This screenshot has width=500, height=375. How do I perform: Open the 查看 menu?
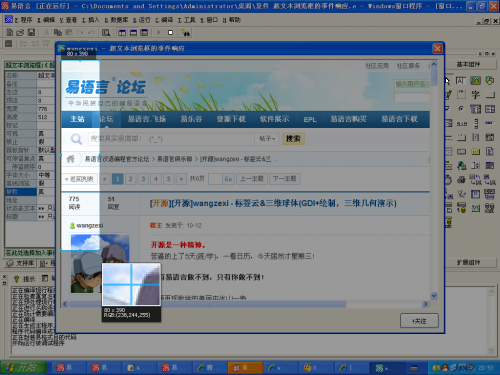[x=68, y=20]
